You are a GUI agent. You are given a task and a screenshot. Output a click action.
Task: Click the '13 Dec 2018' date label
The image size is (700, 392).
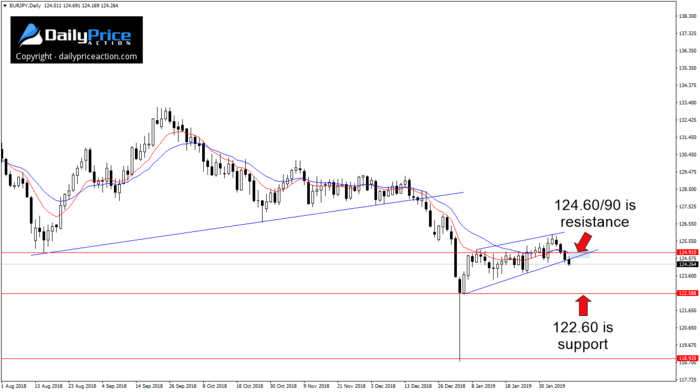[418, 386]
